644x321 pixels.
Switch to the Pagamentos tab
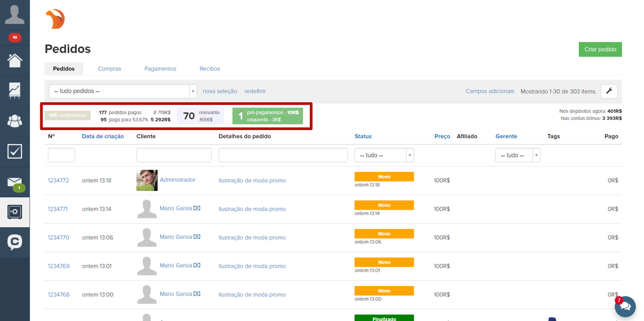point(160,69)
